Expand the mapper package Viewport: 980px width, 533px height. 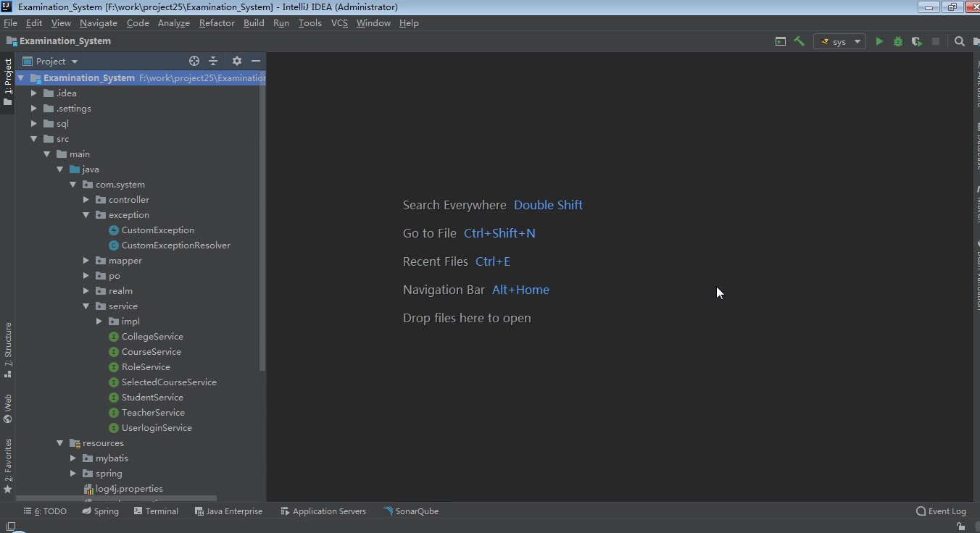point(86,261)
